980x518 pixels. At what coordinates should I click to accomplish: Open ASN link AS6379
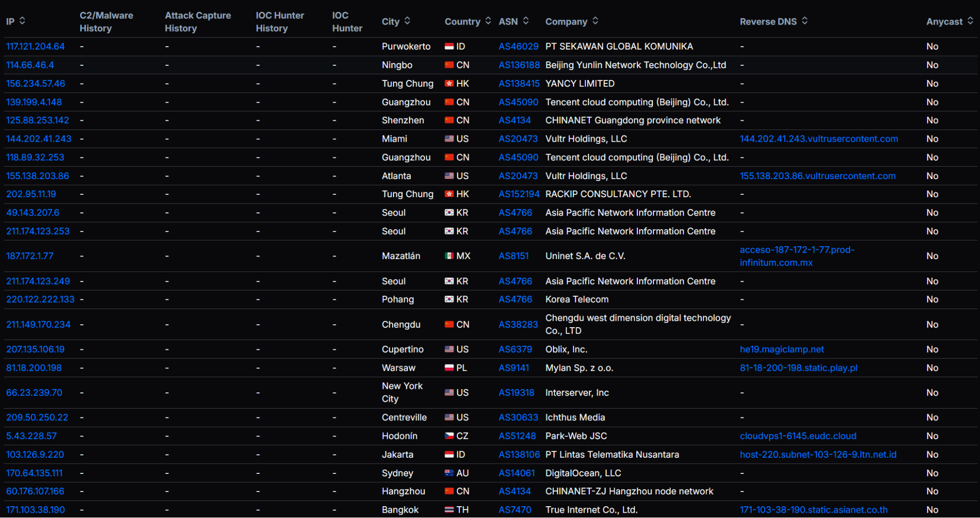tap(515, 350)
